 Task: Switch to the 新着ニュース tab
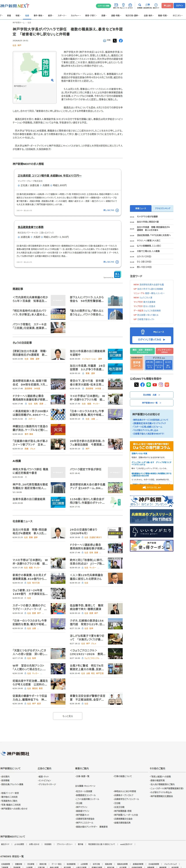(141, 208)
